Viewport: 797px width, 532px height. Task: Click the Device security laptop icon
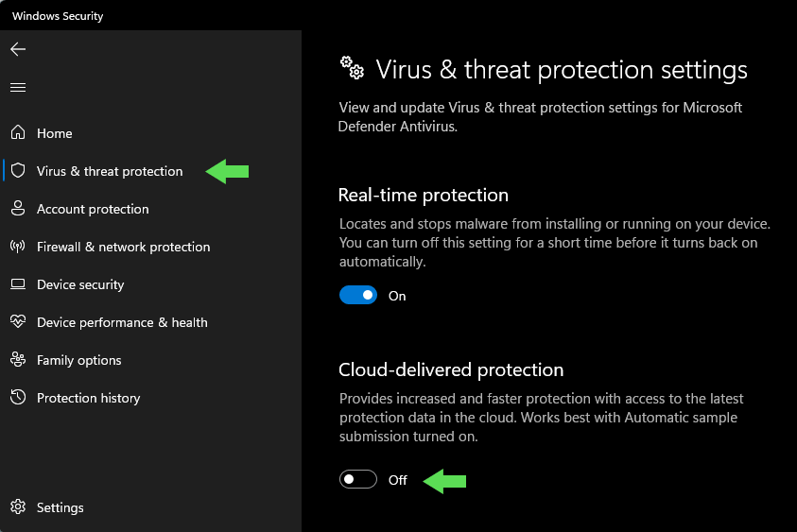(x=18, y=284)
